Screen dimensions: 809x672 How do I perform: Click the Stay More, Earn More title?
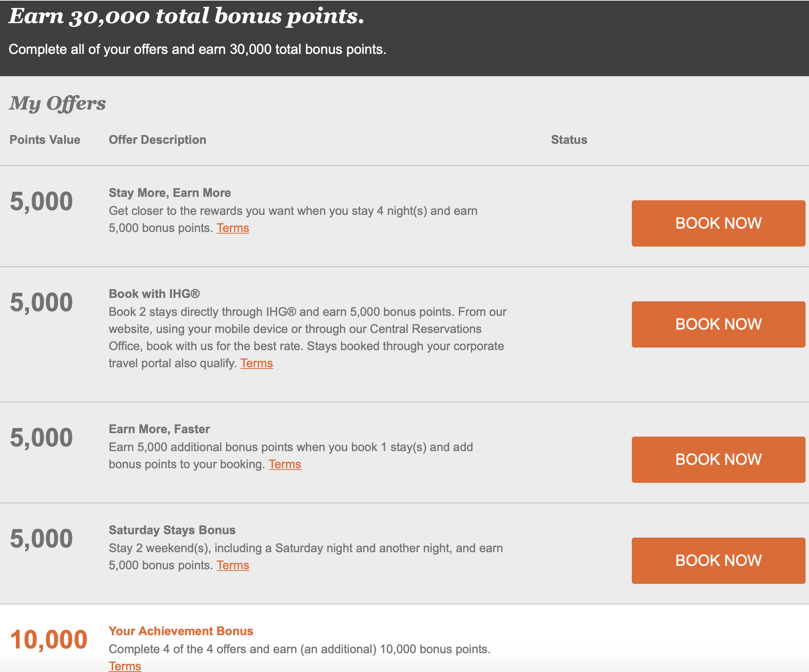pos(170,193)
